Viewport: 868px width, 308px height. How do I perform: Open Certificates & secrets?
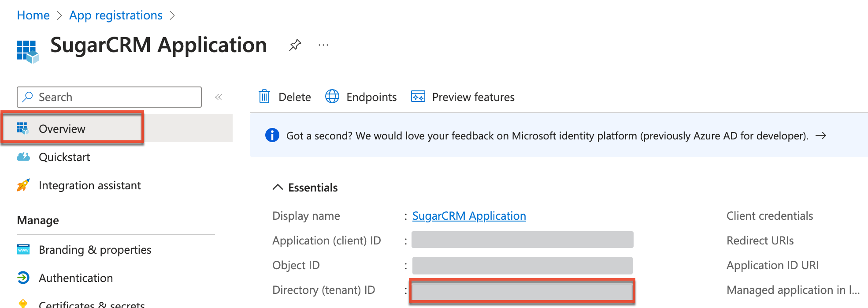pos(92,304)
